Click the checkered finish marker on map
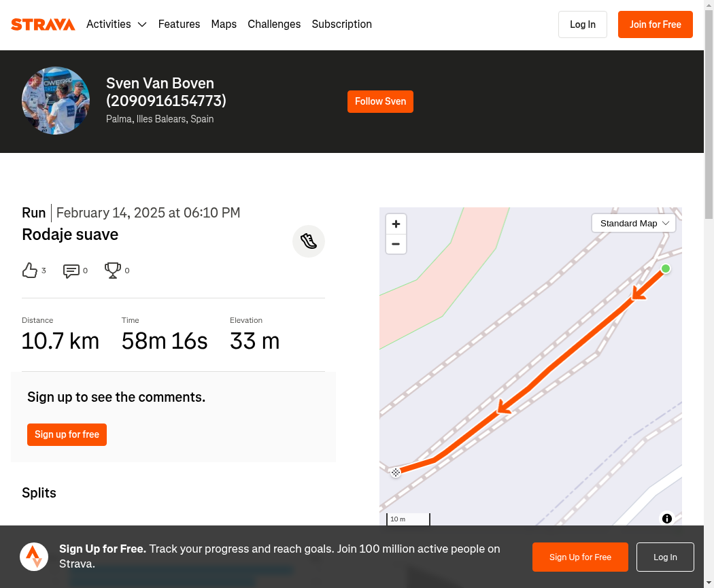Screen dimensions: 714x588 click(x=396, y=472)
